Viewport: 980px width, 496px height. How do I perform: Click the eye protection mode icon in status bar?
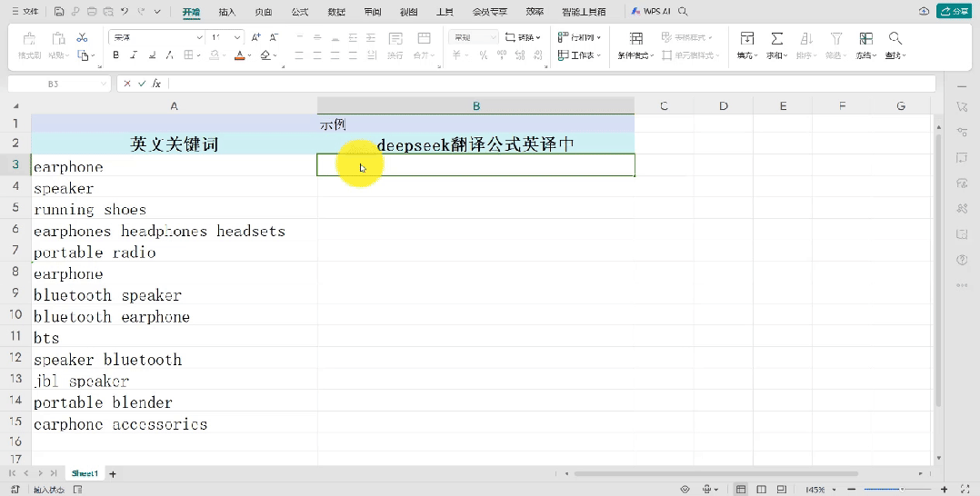coord(685,490)
